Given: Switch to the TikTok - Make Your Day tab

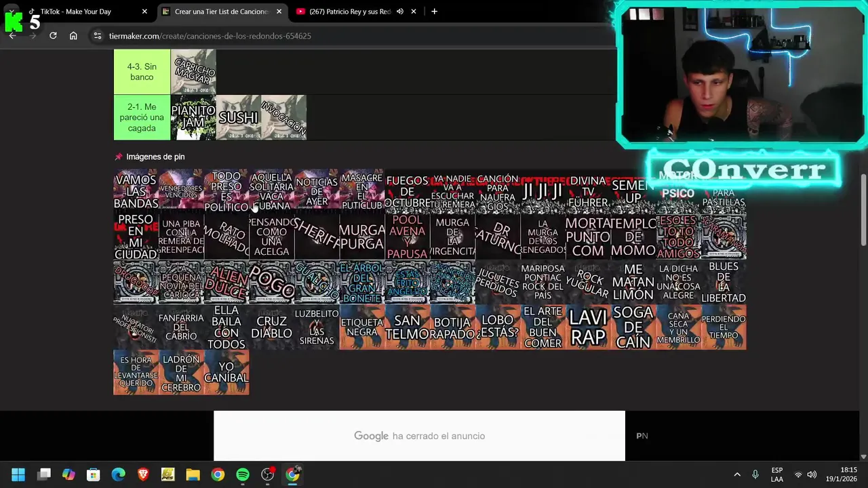Looking at the screenshot, I should 85,12.
